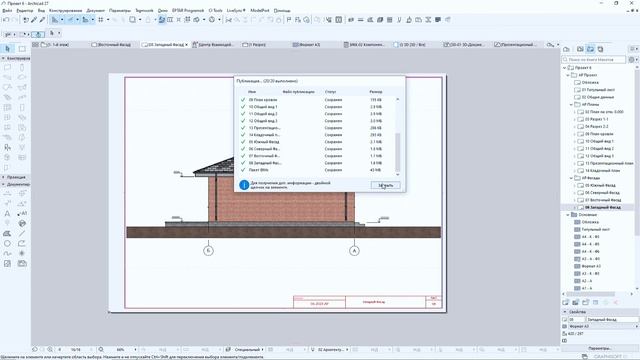Select 10 Общий вид 1 row in dialog
Image resolution: width=640 pixels, height=360 pixels.
pyautogui.click(x=316, y=107)
